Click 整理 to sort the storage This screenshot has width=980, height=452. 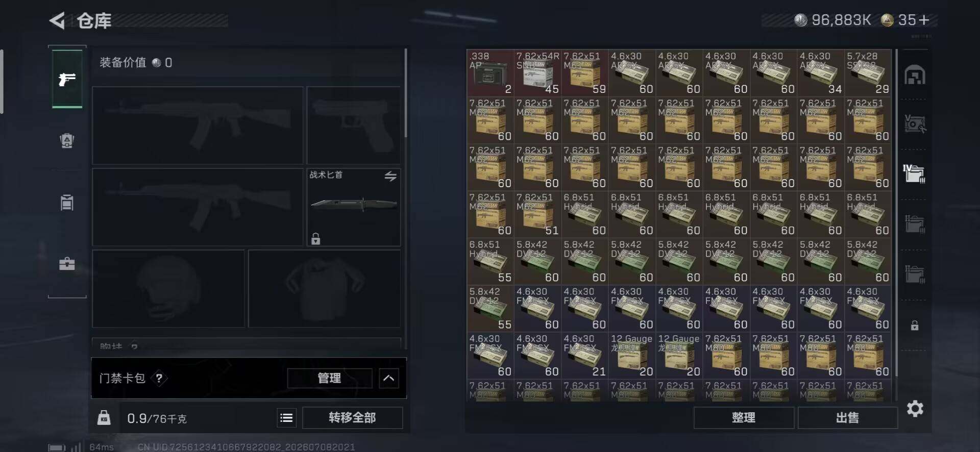pyautogui.click(x=744, y=418)
